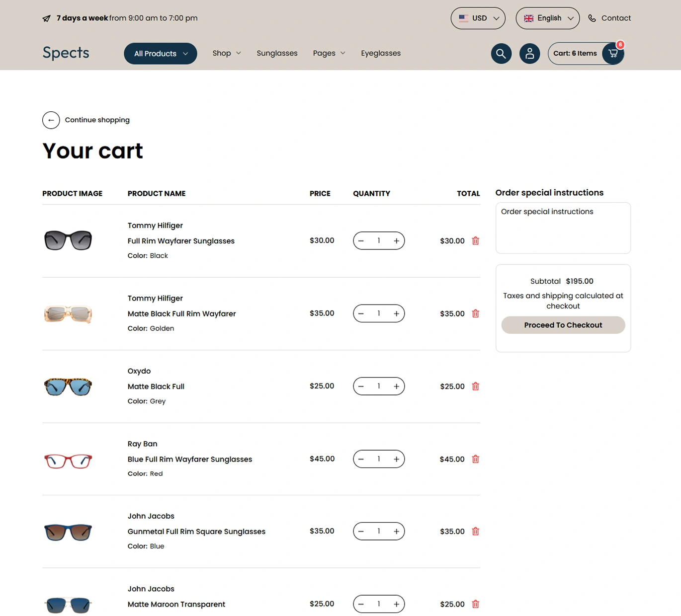
Task: Open Oxydo Matte Black Full product link
Action: coord(156,386)
